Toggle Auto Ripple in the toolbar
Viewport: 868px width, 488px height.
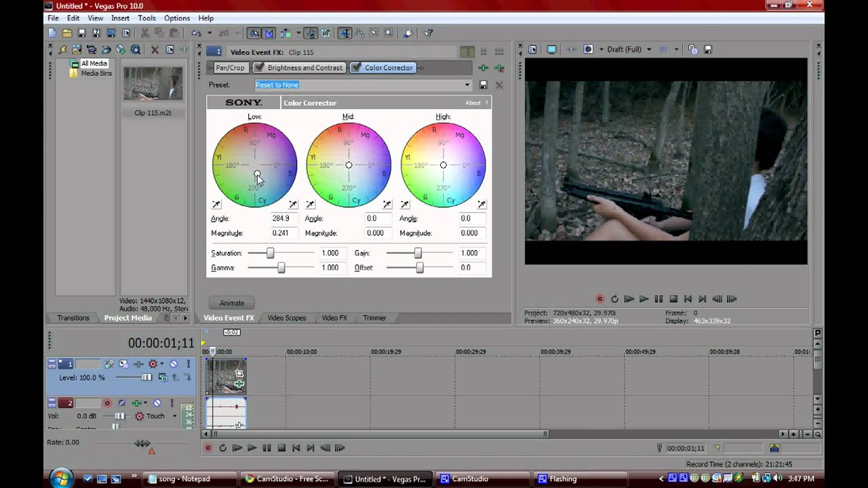[x=285, y=33]
